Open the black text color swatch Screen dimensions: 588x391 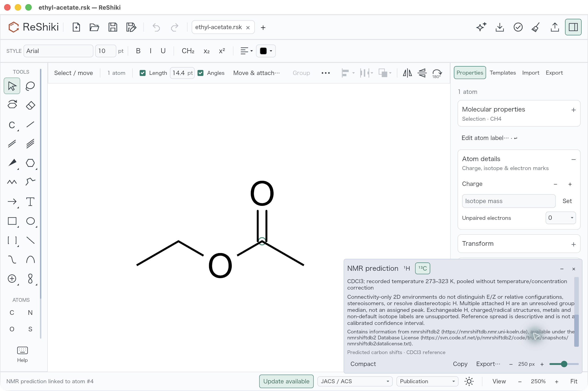click(266, 51)
